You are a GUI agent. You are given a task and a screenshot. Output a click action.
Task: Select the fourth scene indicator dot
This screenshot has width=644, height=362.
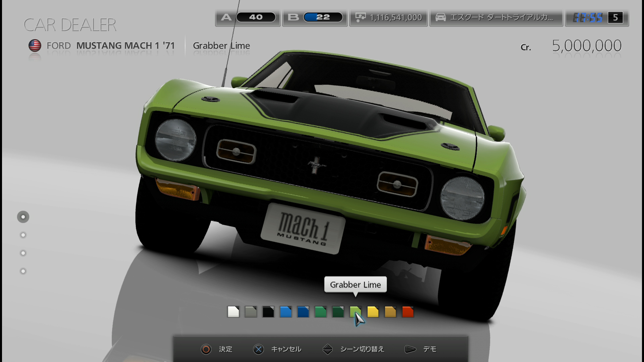coord(23,271)
